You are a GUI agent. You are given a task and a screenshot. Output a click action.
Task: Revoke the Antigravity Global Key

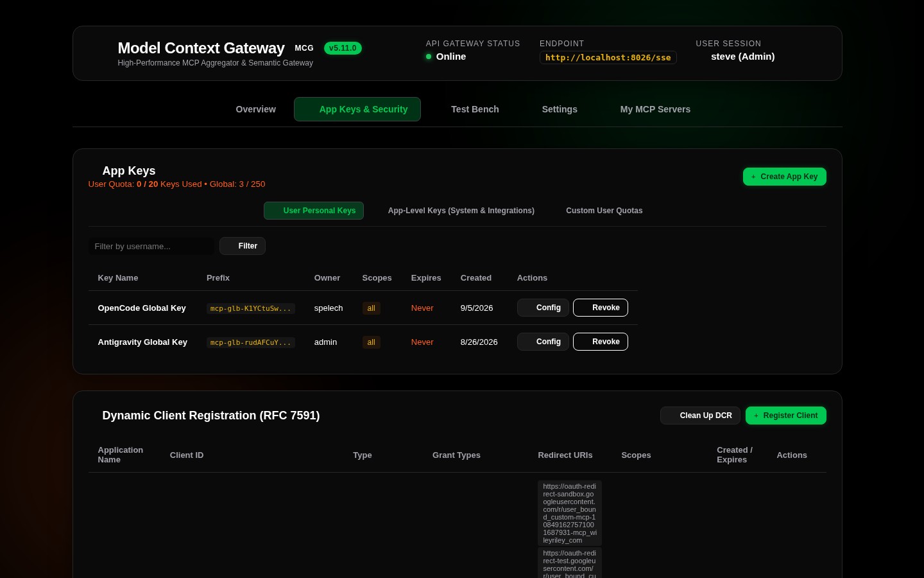[x=601, y=342]
